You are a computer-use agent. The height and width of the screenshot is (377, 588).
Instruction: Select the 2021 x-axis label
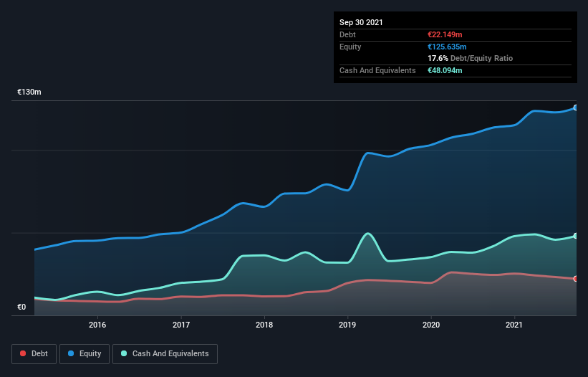pos(514,325)
